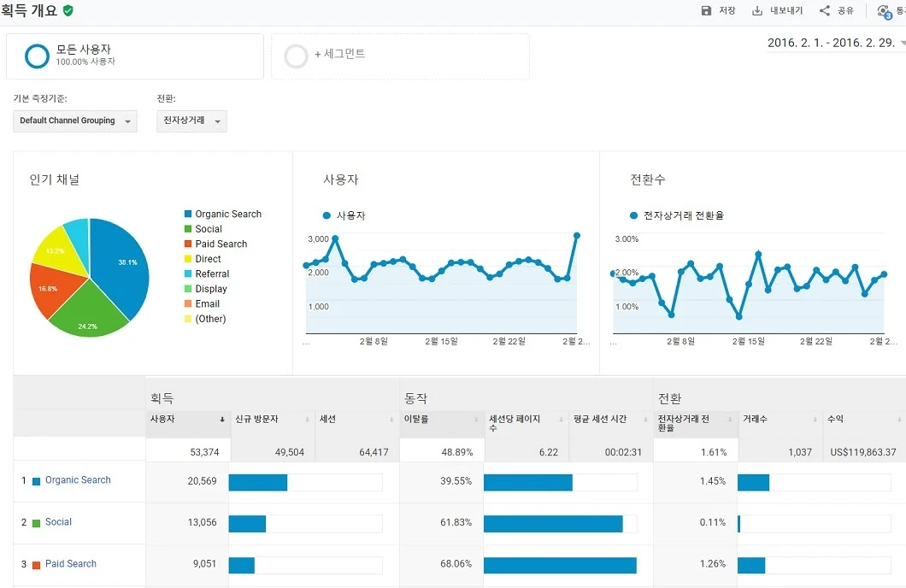Click the 동작 column group heading
The width and height of the screenshot is (906, 588).
tap(415, 398)
